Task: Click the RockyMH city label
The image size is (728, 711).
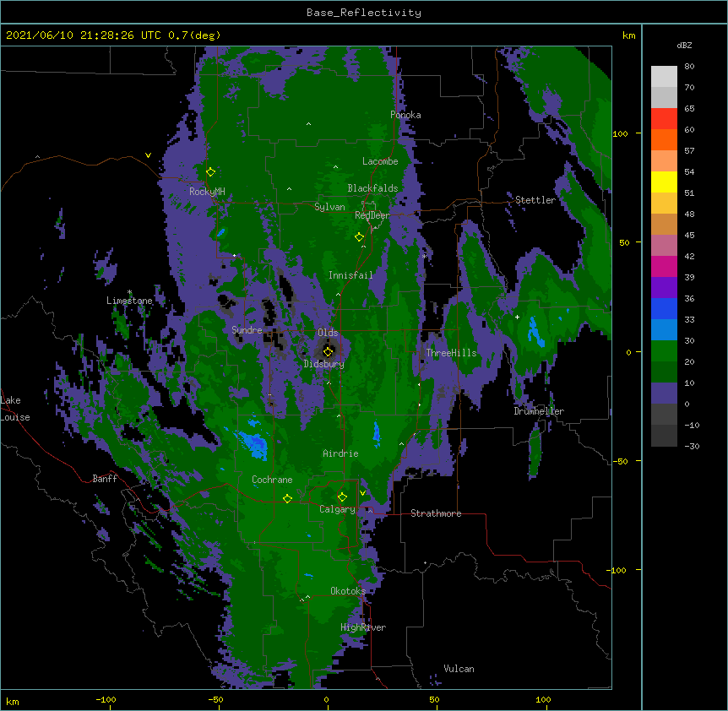Action: point(207,192)
